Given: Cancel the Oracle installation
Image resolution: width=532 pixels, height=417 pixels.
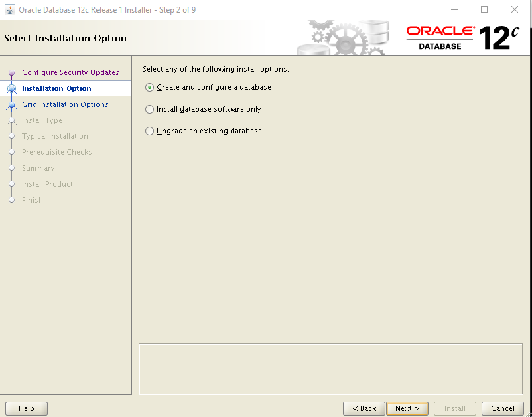Looking at the screenshot, I should 503,408.
